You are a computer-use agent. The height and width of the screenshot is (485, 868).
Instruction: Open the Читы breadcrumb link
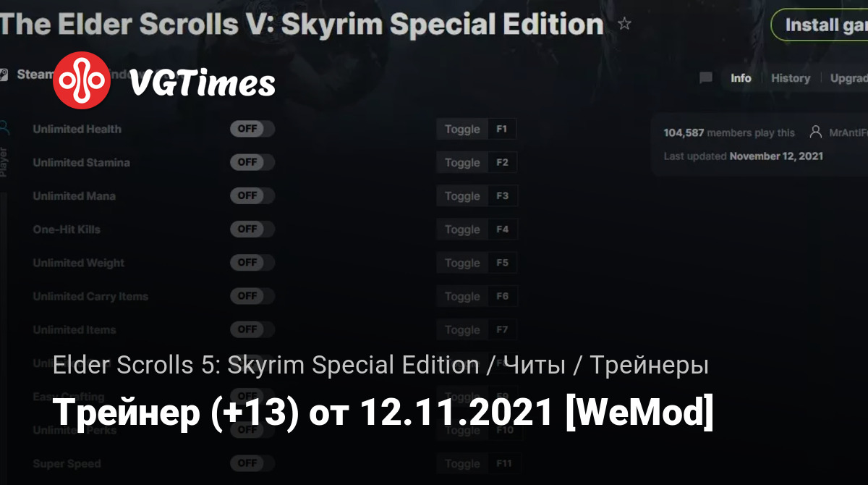point(536,366)
